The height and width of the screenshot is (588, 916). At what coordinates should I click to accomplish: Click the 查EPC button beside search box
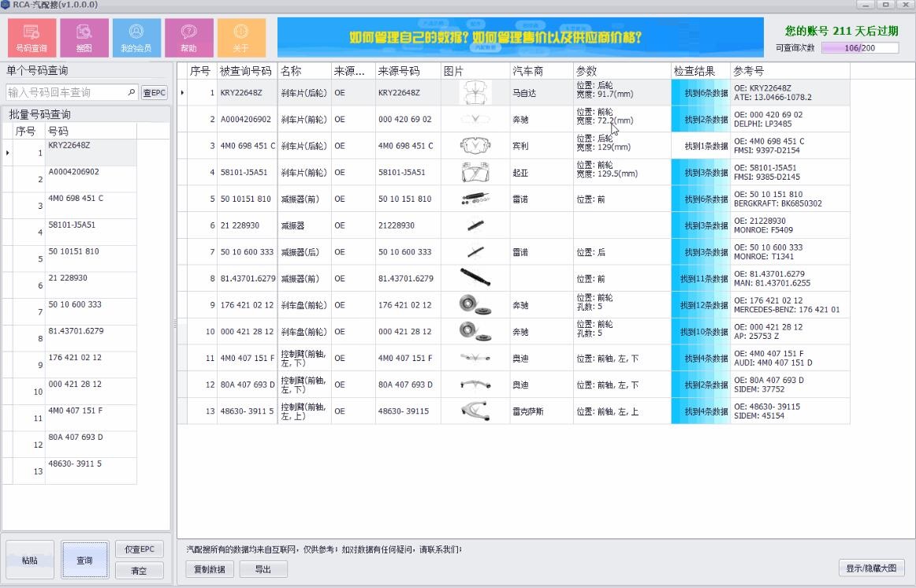click(x=155, y=93)
